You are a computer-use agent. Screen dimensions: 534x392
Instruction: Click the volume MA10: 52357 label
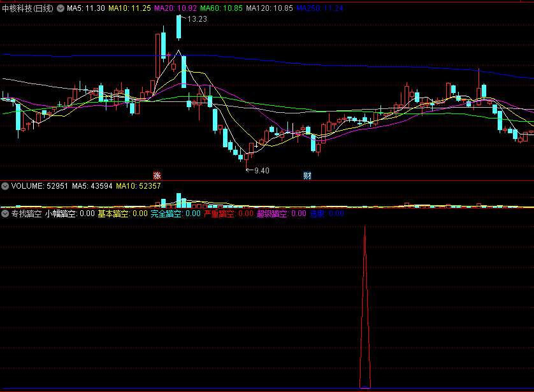(x=138, y=186)
